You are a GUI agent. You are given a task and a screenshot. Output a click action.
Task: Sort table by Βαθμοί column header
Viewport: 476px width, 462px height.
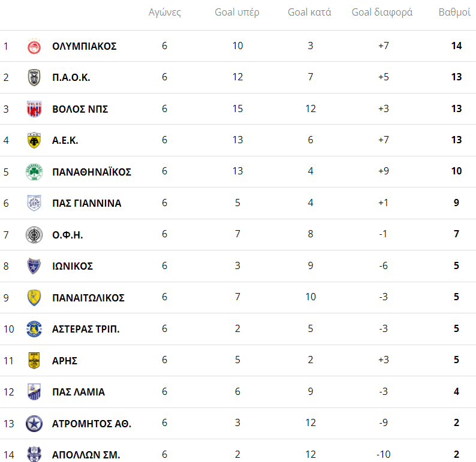click(454, 13)
